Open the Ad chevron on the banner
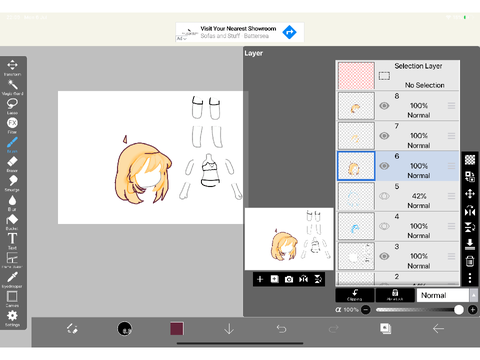 pyautogui.click(x=181, y=39)
